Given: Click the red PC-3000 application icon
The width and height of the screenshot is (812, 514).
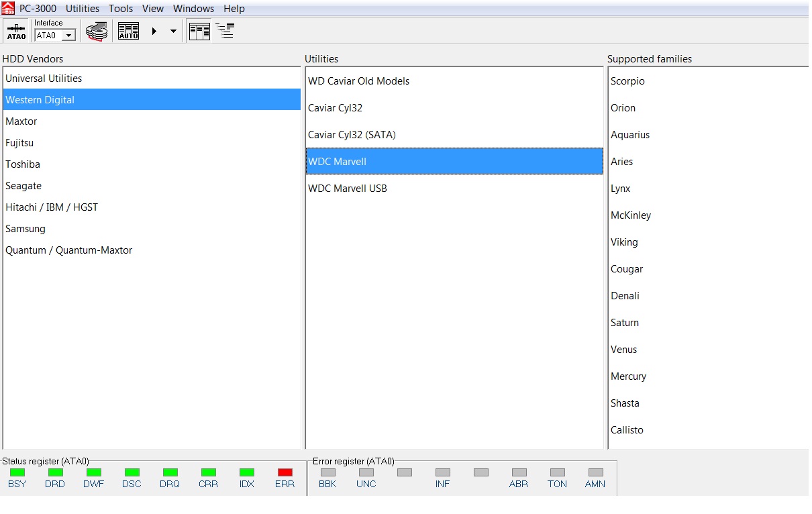Looking at the screenshot, I should pos(8,8).
